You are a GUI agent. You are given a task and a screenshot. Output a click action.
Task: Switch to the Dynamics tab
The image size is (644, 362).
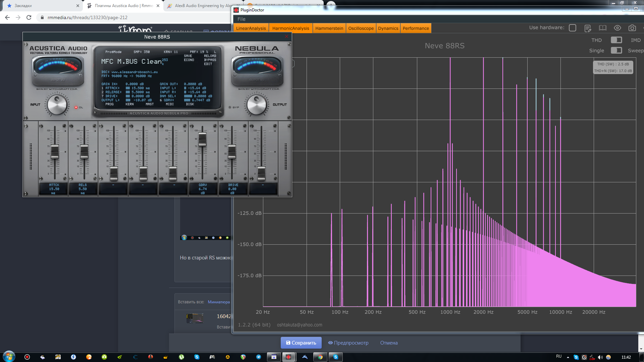click(388, 28)
